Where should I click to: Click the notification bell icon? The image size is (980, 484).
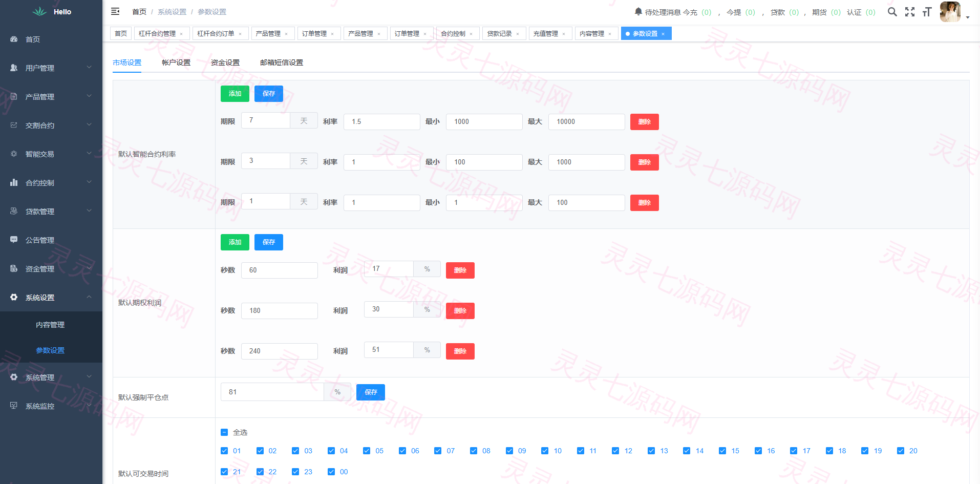pyautogui.click(x=638, y=12)
